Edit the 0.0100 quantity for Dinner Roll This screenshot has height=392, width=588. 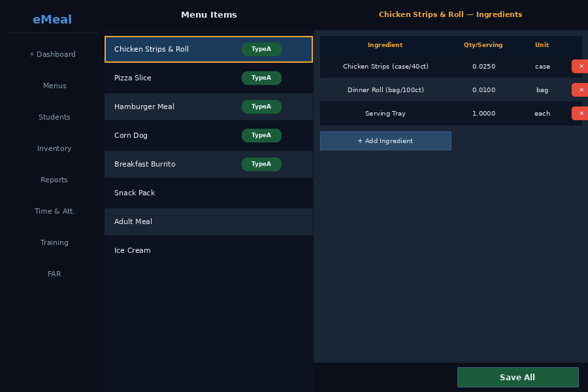(x=483, y=90)
